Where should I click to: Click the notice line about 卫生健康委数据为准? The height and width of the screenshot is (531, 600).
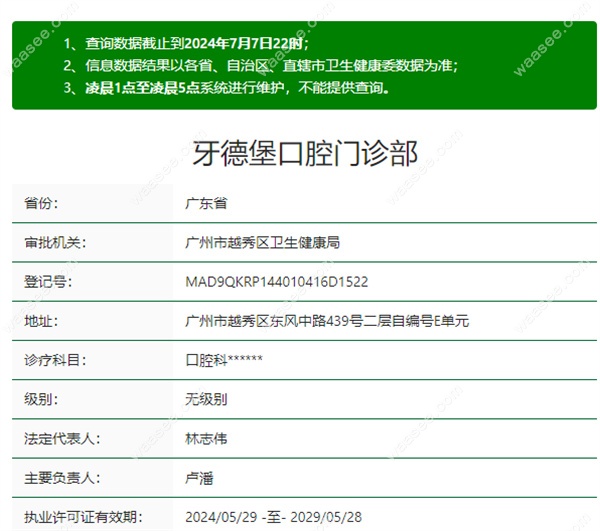261,65
